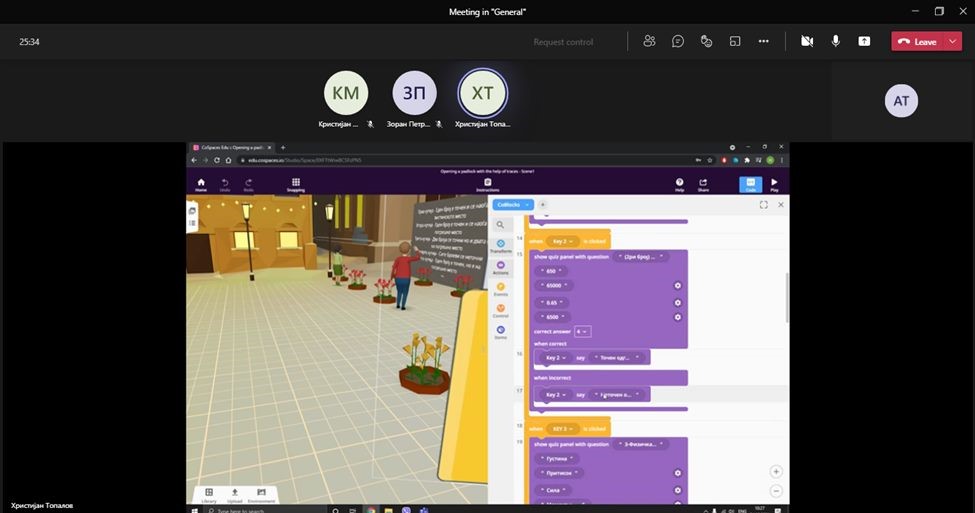975x513 pixels.
Task: Open the gear next to Сила answer
Action: click(678, 490)
